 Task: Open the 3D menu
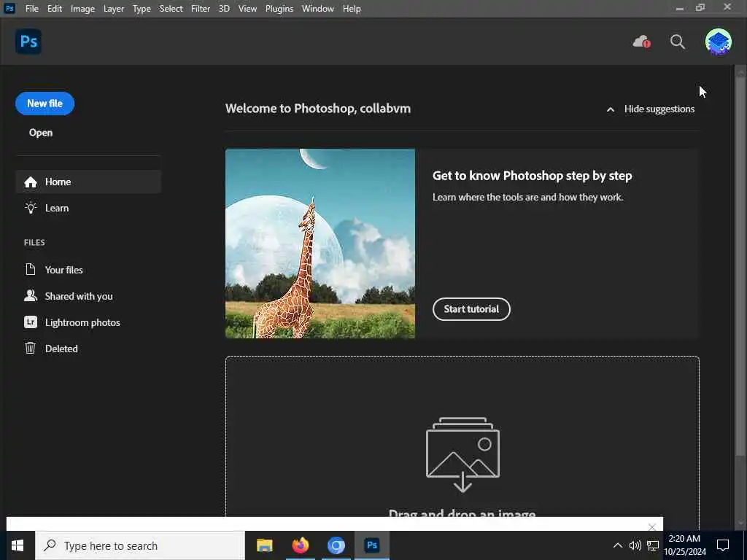coord(224,9)
